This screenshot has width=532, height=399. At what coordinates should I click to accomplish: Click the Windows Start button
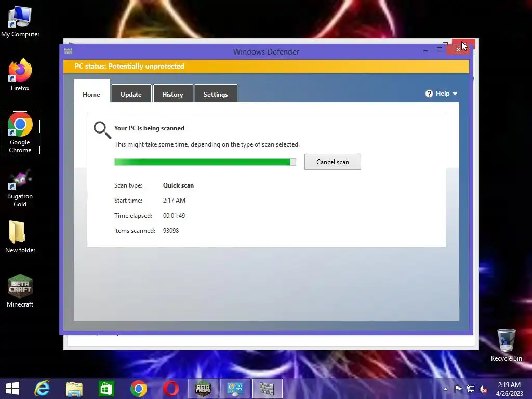(12, 389)
